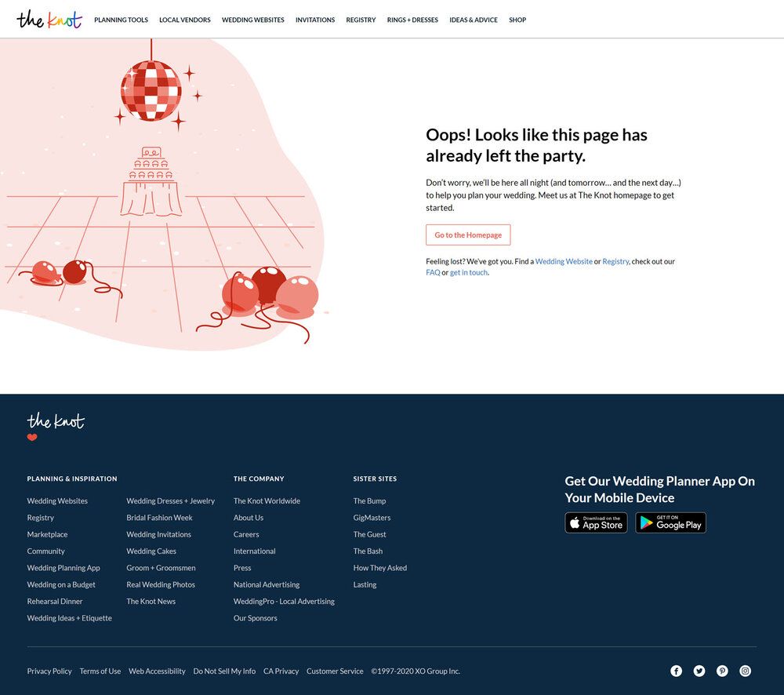Screen dimensions: 784x695
Task: Follow the Wedding Website link in the message
Action: (564, 261)
